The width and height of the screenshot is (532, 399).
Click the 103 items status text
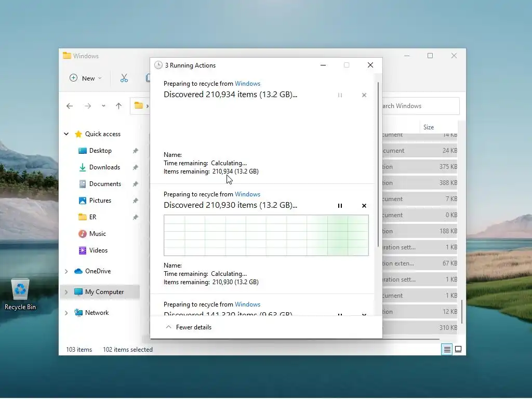(x=79, y=350)
